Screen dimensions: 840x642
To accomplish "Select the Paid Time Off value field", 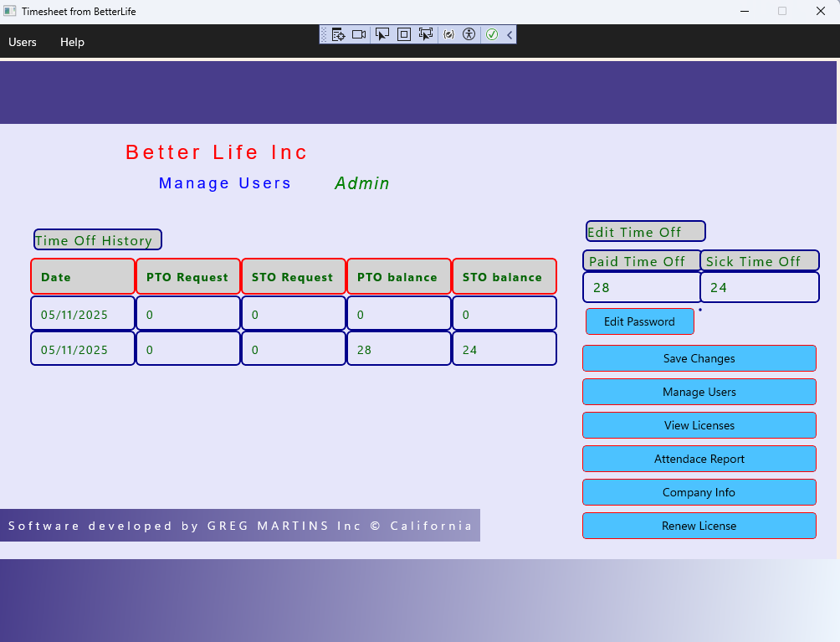I will tap(642, 288).
